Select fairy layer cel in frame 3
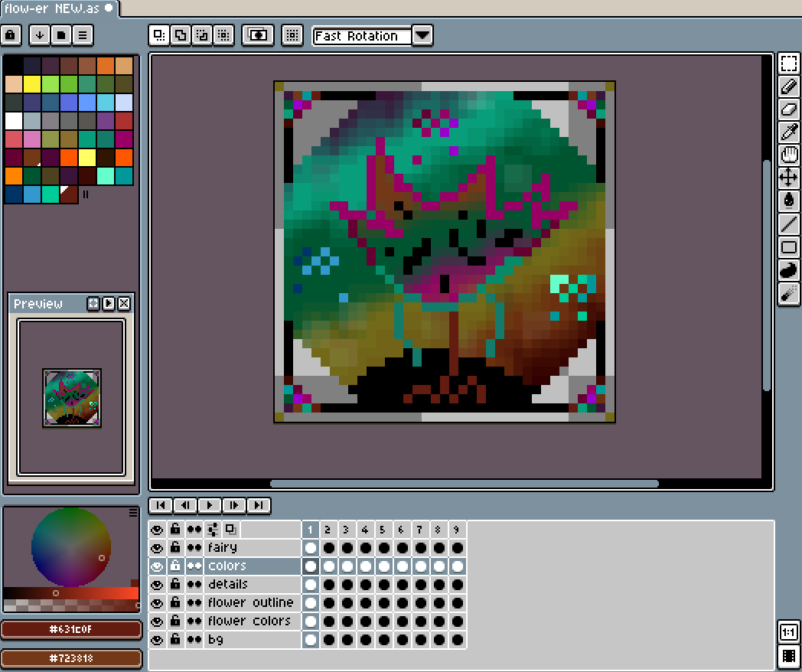Screen dimensions: 802x672 pos(347,548)
